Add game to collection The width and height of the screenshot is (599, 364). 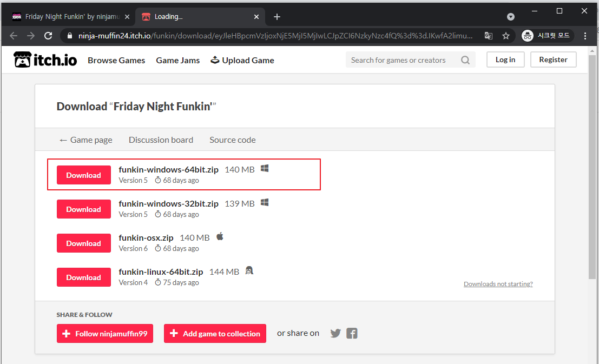point(215,334)
